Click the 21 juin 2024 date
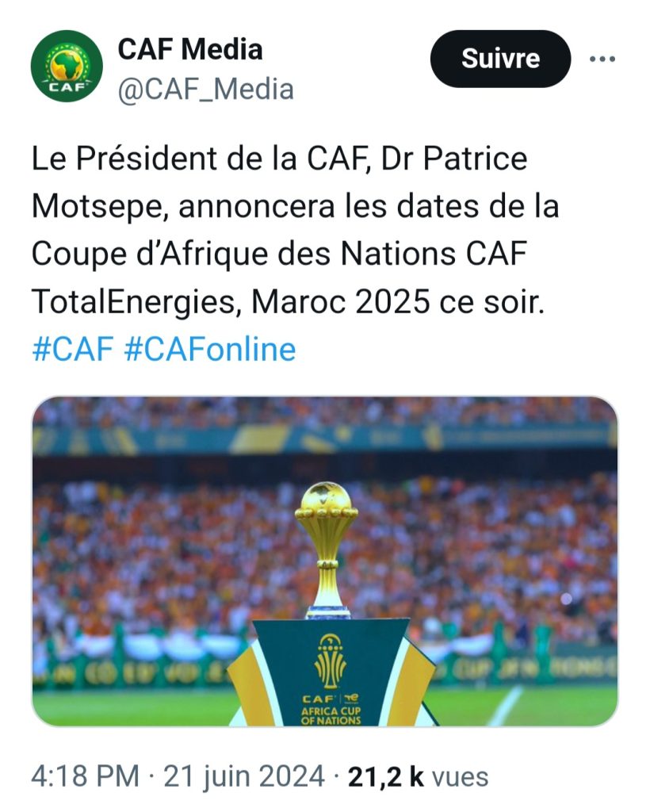The width and height of the screenshot is (650, 812). [x=244, y=776]
